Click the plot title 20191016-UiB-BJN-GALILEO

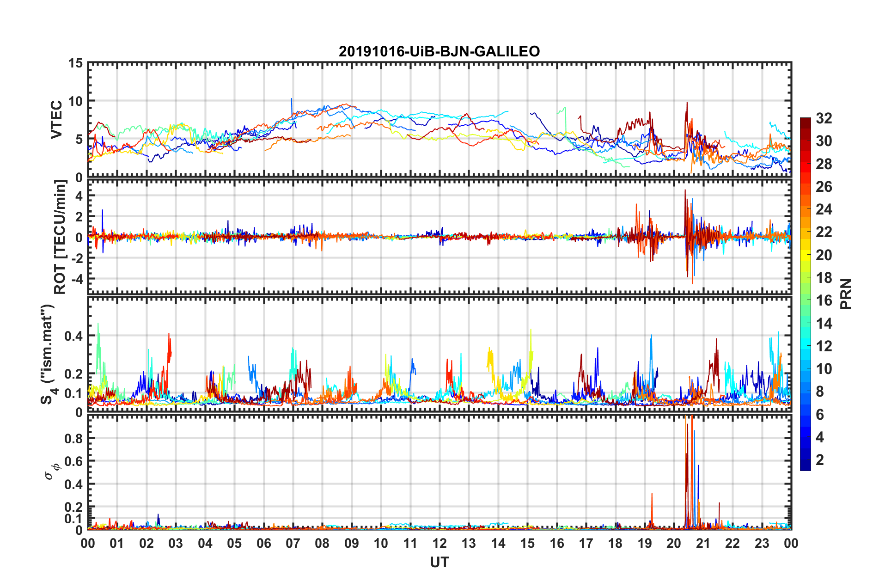coord(439,51)
